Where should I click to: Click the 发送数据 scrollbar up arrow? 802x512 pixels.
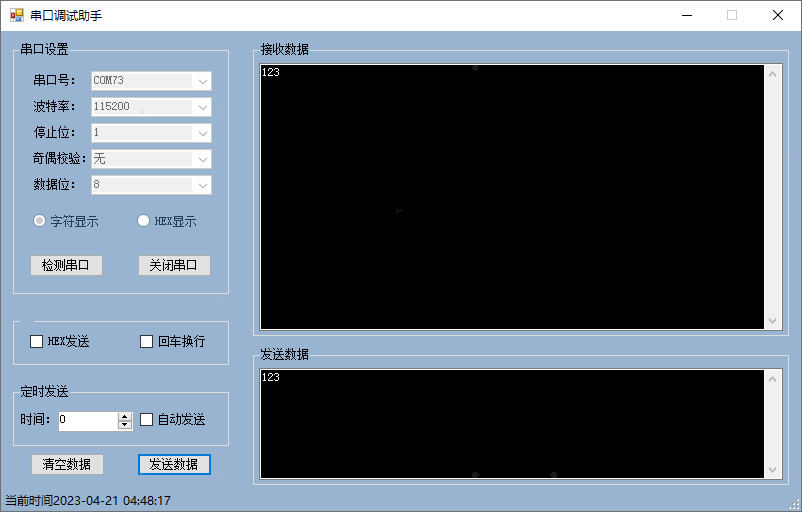[772, 379]
